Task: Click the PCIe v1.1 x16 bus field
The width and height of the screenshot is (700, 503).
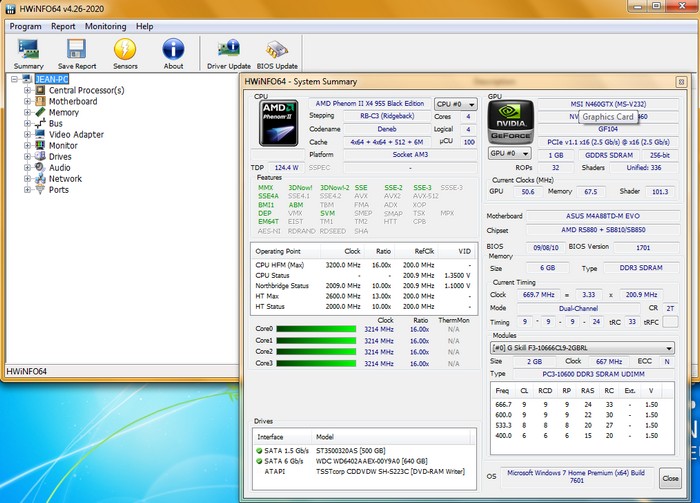Action: coord(608,142)
